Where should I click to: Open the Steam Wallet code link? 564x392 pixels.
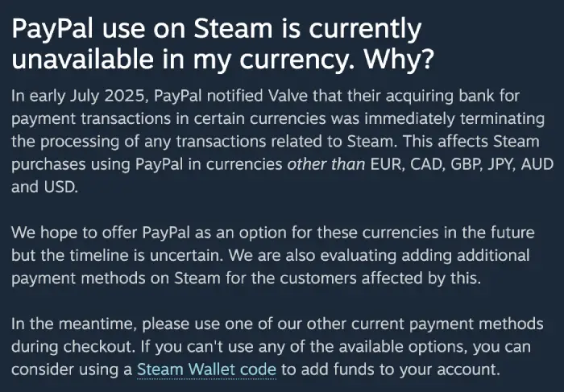pyautogui.click(x=206, y=369)
